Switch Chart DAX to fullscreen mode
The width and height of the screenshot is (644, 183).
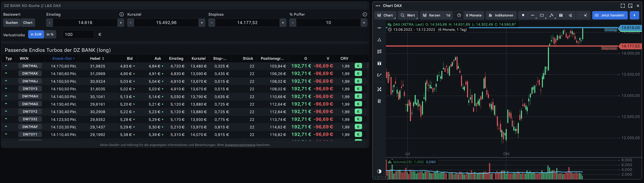623,6
